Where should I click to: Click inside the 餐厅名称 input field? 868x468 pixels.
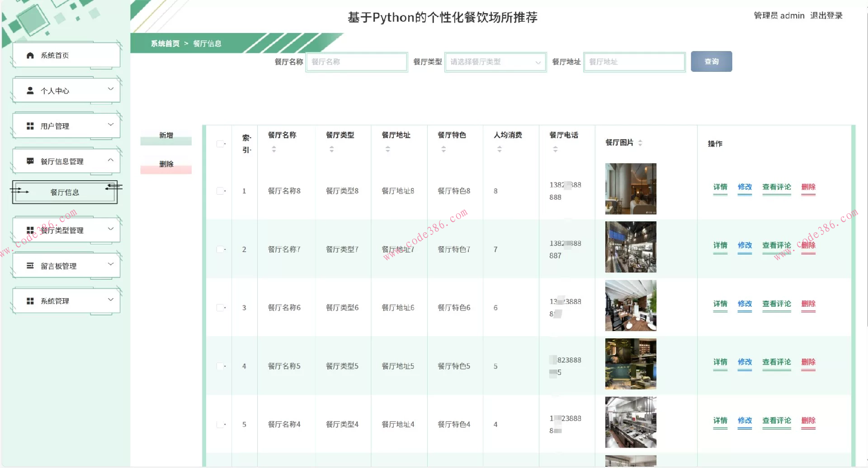(357, 62)
